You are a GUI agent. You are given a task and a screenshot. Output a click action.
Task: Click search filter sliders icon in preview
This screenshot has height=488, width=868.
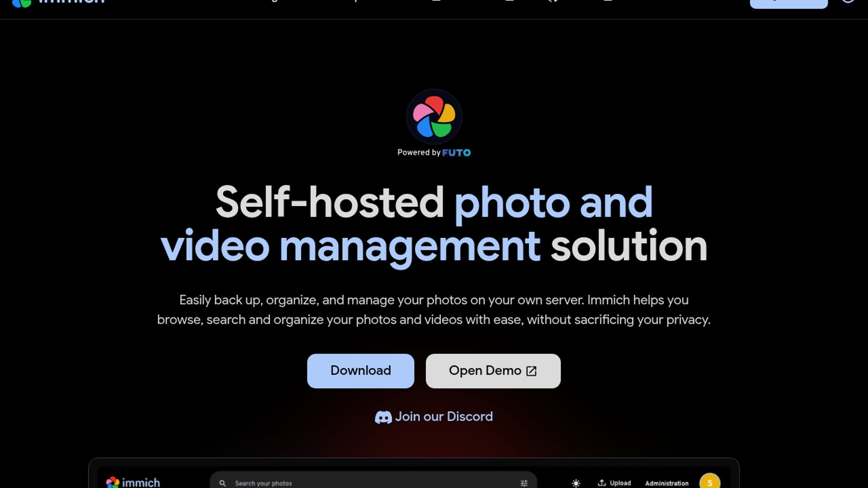click(524, 483)
